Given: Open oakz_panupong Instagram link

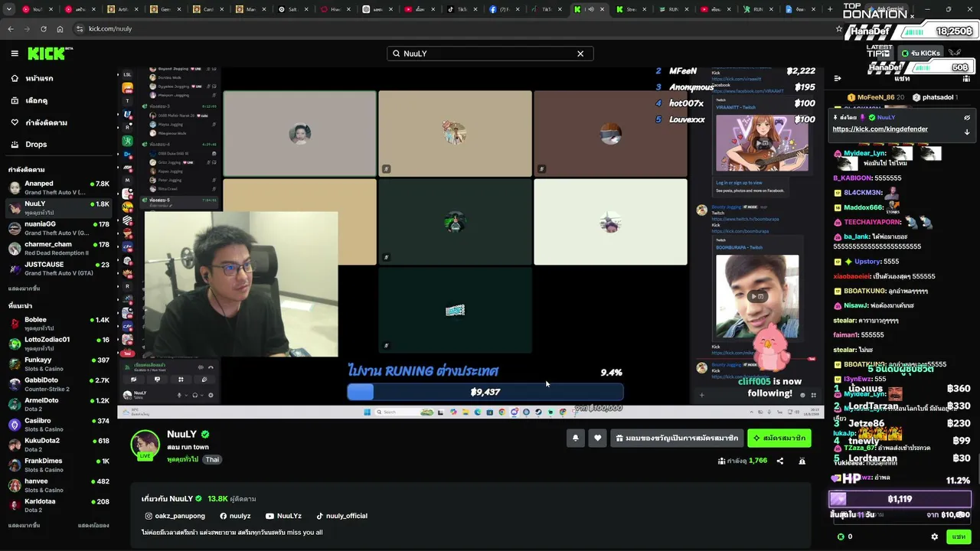Looking at the screenshot, I should (x=175, y=516).
